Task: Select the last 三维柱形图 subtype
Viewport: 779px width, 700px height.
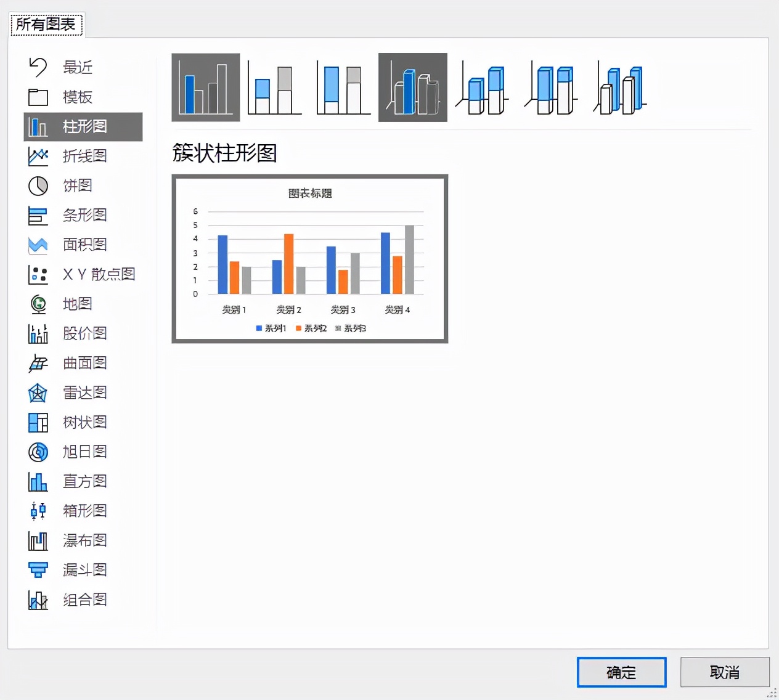Action: (619, 87)
